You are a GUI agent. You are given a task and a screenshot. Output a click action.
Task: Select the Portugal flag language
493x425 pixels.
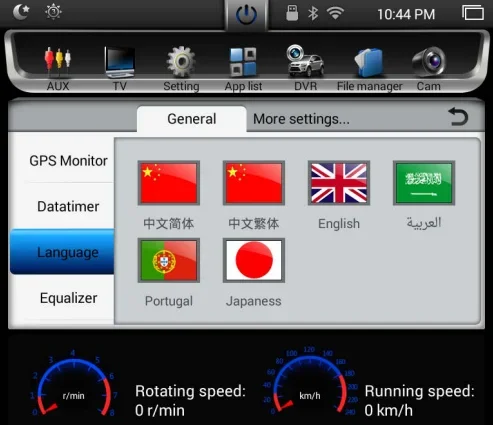point(169,260)
